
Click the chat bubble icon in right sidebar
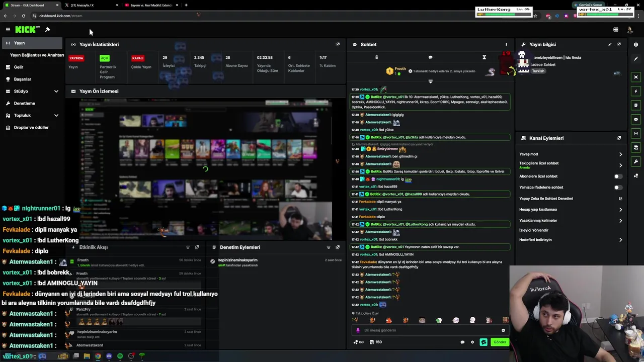tap(636, 119)
